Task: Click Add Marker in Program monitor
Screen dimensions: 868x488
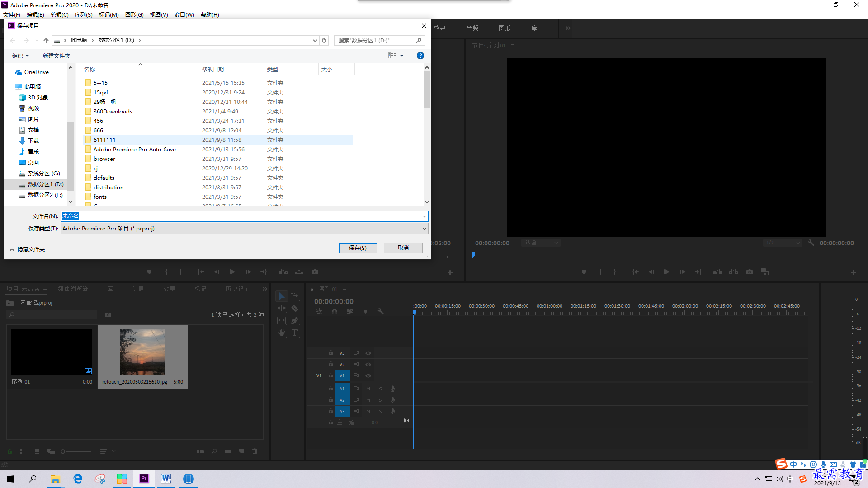Action: coord(584,272)
